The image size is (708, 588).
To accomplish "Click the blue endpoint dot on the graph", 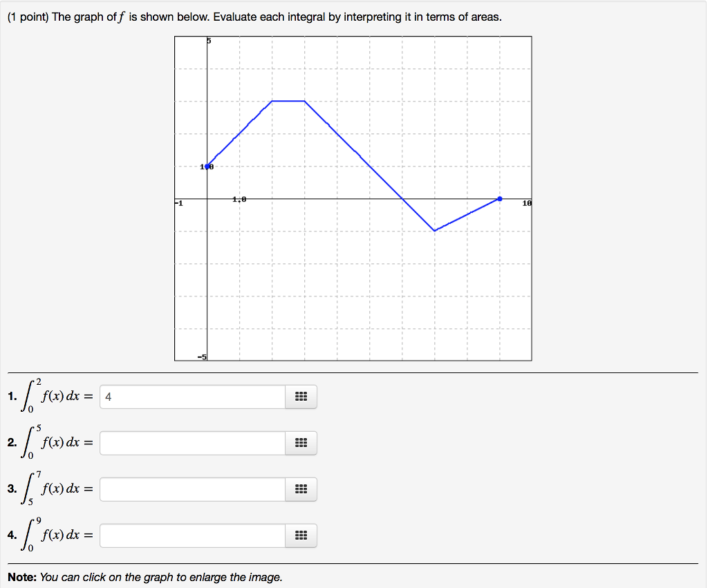I will 499,199.
